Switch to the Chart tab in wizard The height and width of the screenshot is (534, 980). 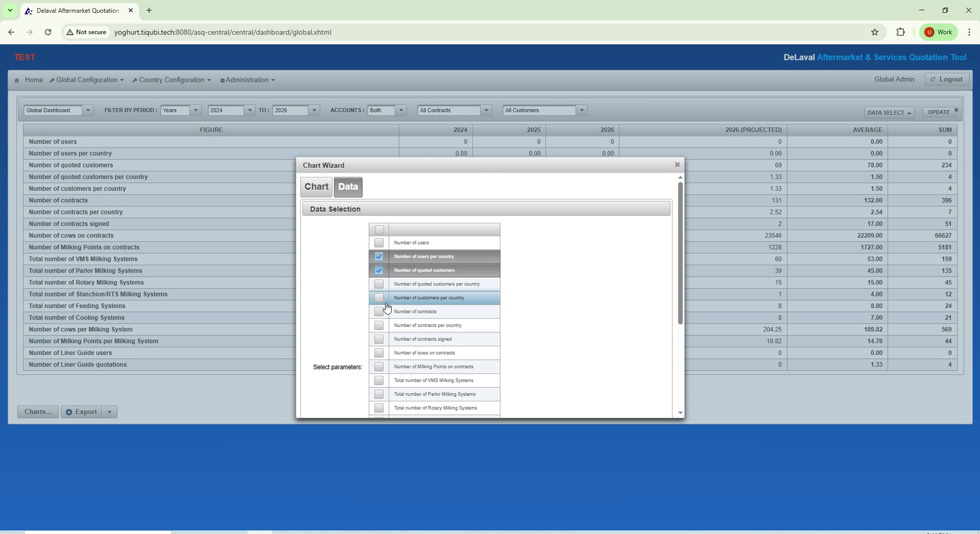tap(316, 187)
